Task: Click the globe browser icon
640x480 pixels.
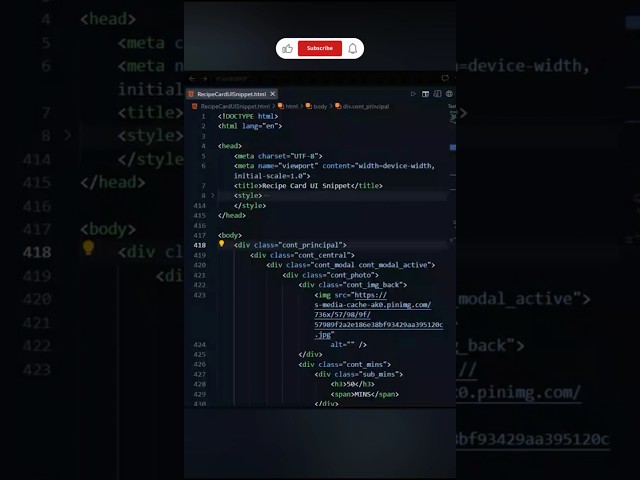Action: point(449,94)
